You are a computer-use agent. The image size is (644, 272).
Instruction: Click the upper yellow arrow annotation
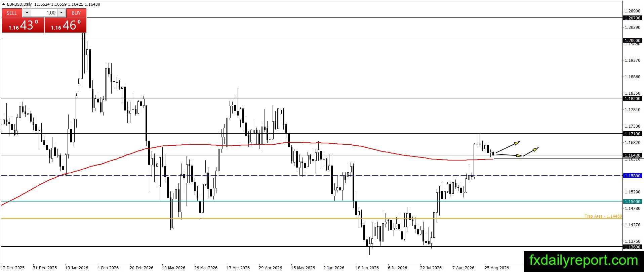pos(508,147)
